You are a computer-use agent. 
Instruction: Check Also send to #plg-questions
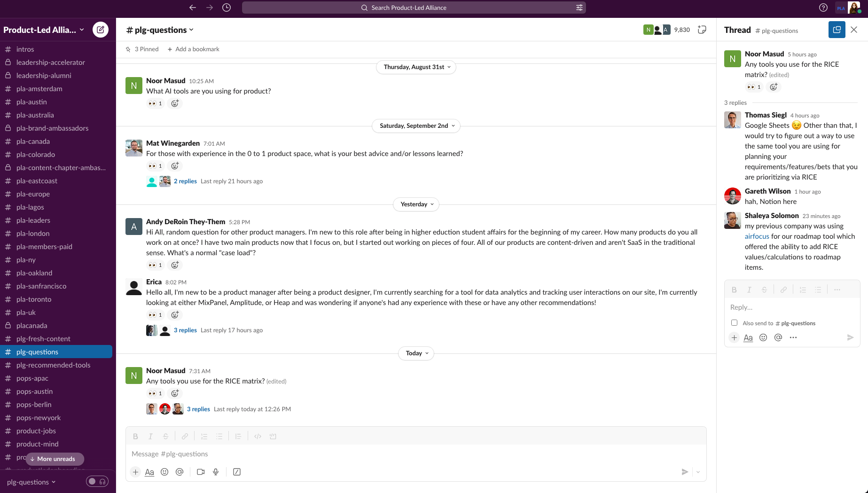tap(734, 323)
